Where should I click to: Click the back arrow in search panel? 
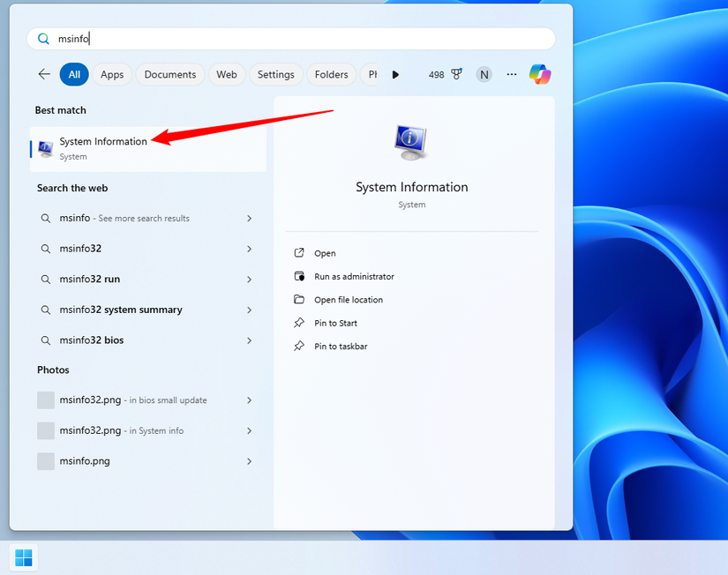(x=44, y=75)
